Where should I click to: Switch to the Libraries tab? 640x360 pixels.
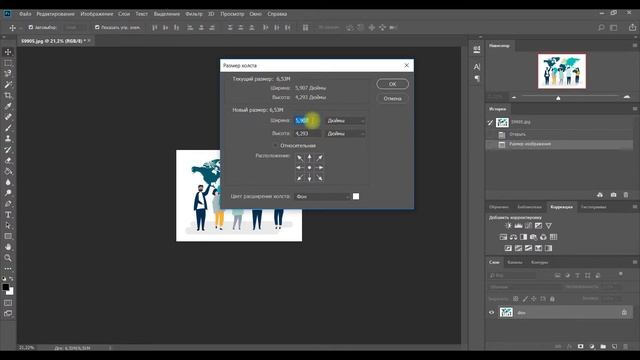[529, 207]
